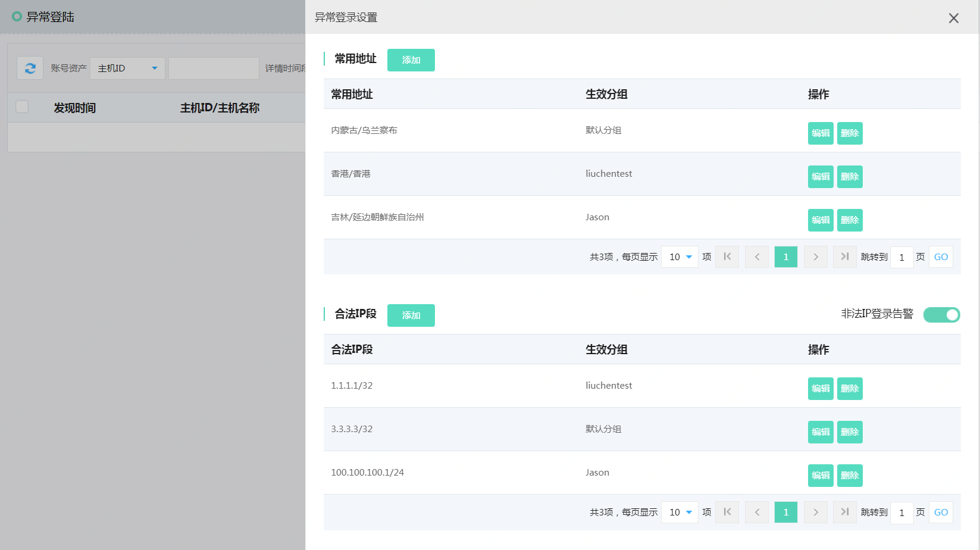Edit the 香港/香港 address row

(821, 177)
